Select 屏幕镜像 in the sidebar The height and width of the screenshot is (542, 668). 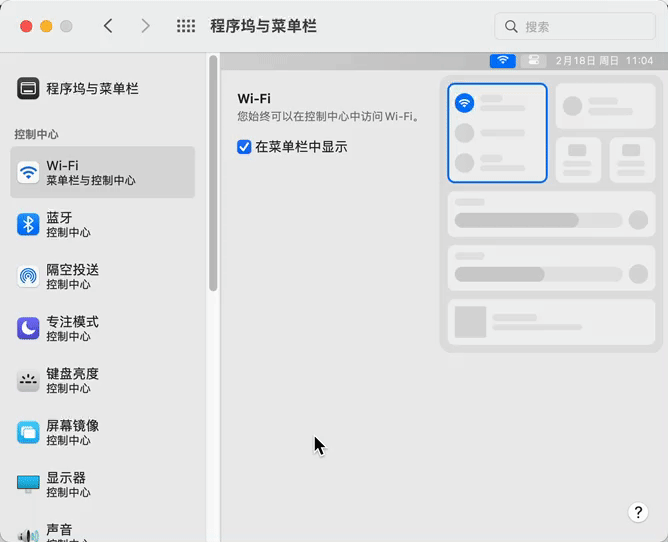[x=103, y=432]
